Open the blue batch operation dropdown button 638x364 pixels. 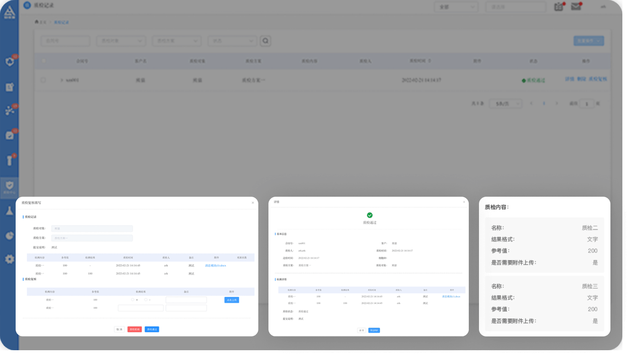(x=588, y=41)
